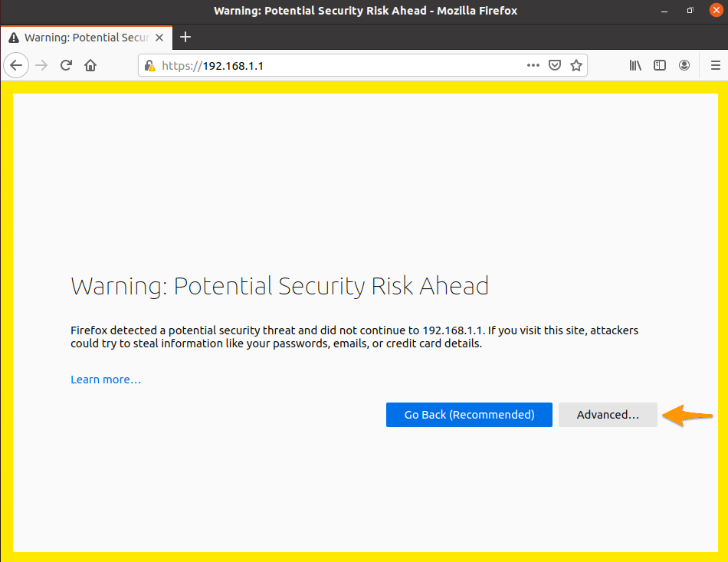Expand the Advanced… options
728x562 pixels.
coord(608,415)
